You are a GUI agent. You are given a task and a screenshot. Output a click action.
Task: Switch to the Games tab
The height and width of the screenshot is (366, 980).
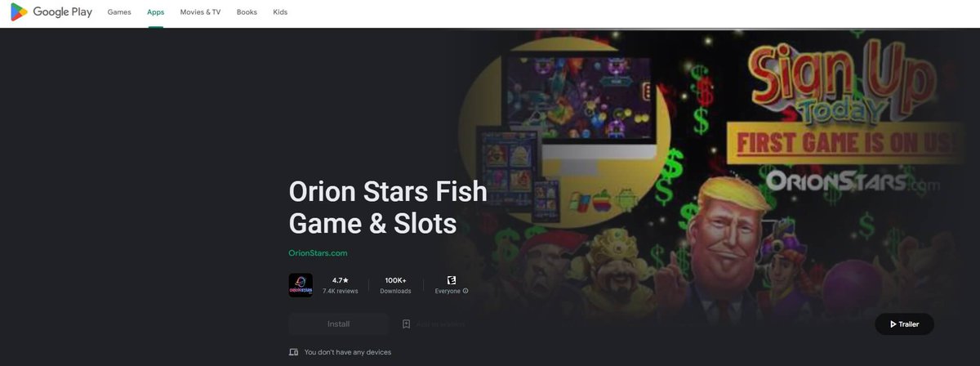(119, 12)
